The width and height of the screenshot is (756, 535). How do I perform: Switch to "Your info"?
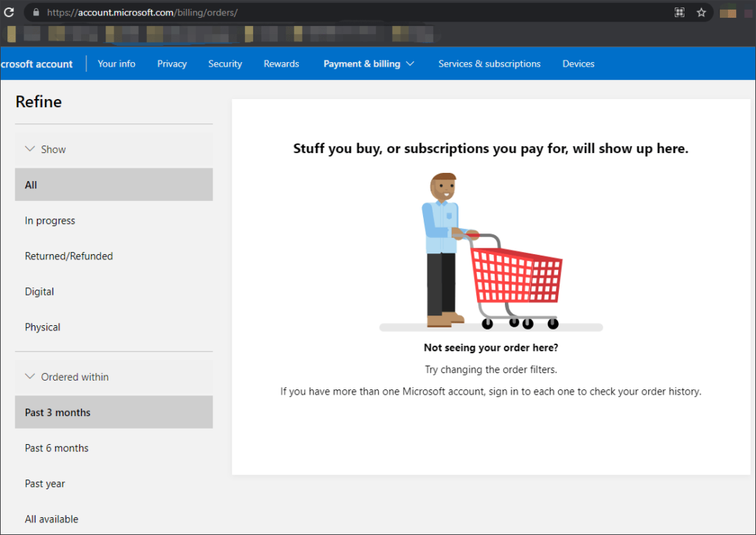click(x=116, y=64)
